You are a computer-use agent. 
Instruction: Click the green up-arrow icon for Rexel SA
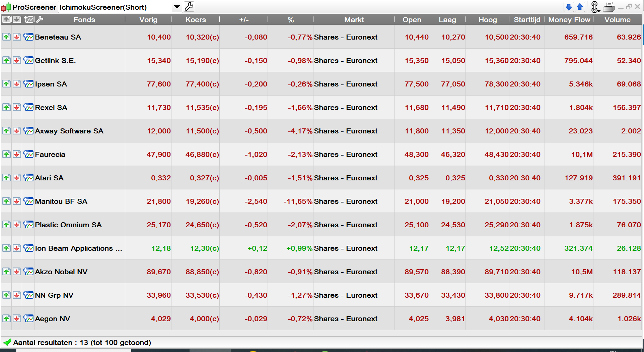[x=6, y=107]
